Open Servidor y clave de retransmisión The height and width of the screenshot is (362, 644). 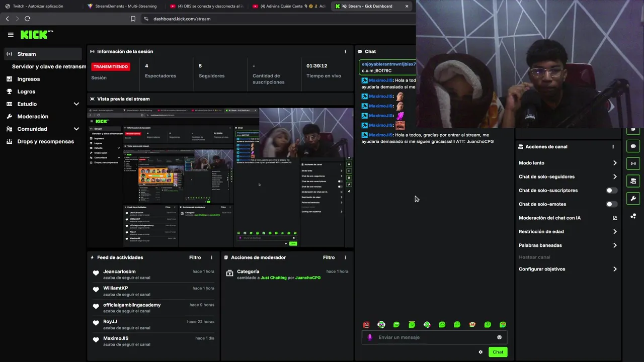coord(49,66)
